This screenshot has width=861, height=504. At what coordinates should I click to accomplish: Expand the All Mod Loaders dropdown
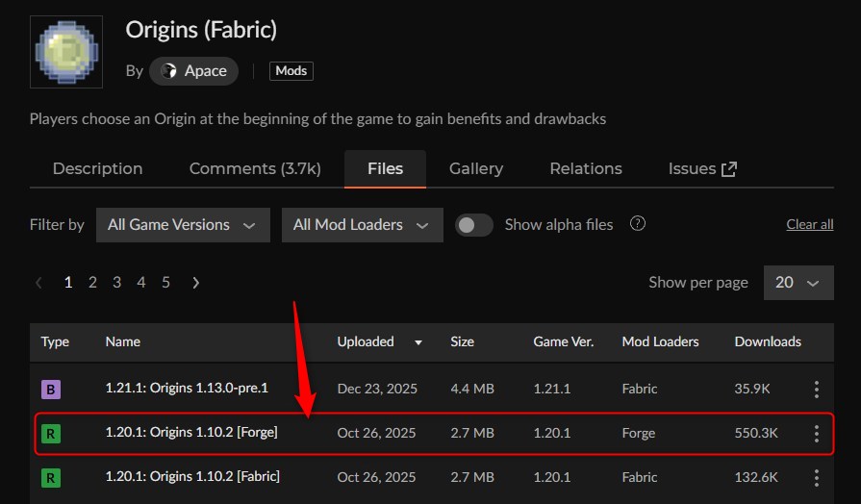(x=362, y=224)
